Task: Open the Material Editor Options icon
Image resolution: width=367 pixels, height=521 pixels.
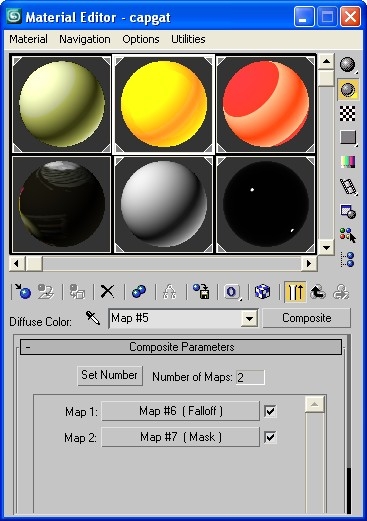Action: (x=348, y=211)
